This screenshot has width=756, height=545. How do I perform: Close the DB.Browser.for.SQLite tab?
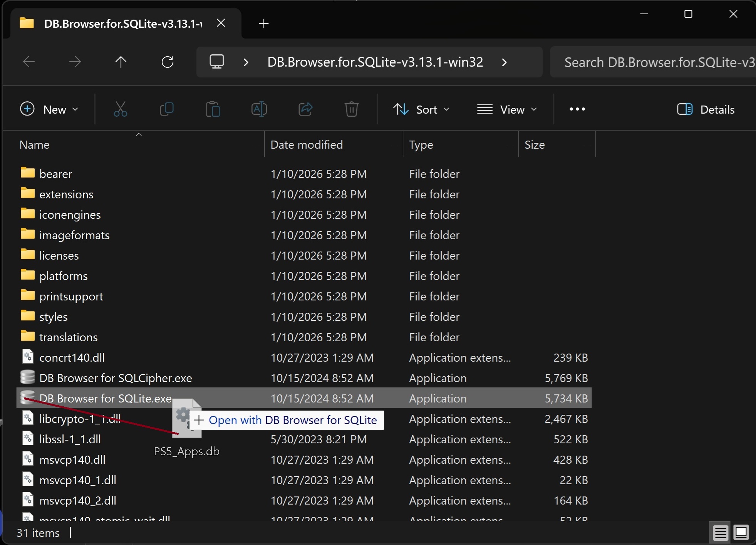(221, 23)
